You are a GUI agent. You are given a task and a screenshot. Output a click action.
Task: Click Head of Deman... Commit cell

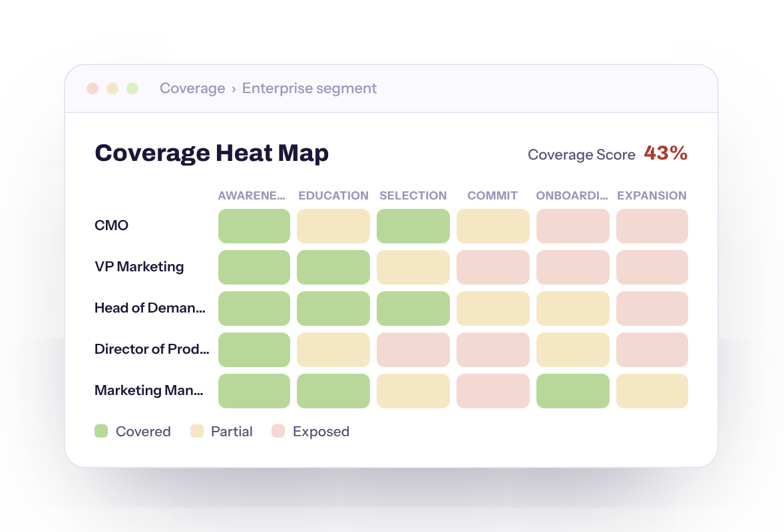[493, 309]
